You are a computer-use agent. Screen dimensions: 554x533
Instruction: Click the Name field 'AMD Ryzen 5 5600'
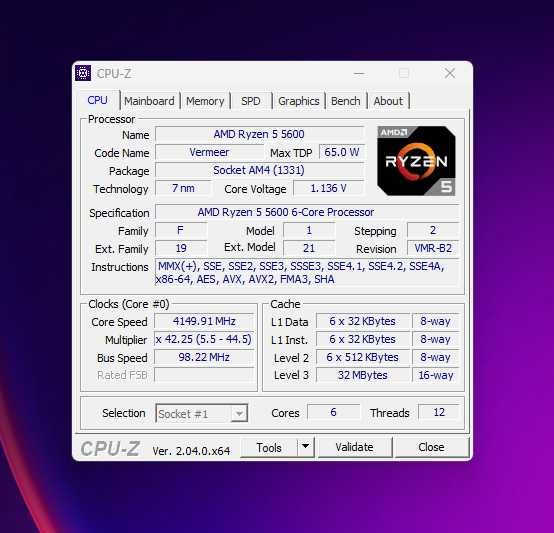click(x=259, y=134)
